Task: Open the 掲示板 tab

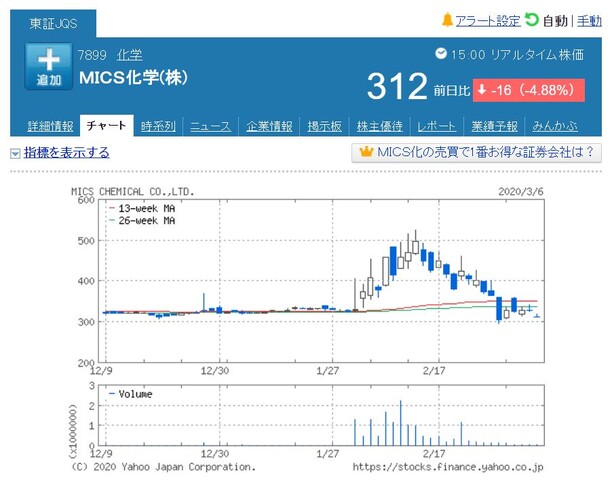Action: 324,126
